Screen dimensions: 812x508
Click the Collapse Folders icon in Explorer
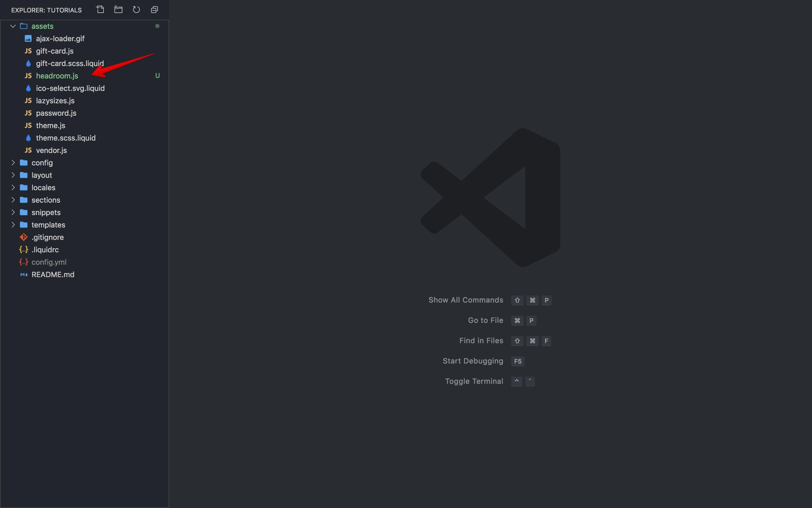(154, 9)
